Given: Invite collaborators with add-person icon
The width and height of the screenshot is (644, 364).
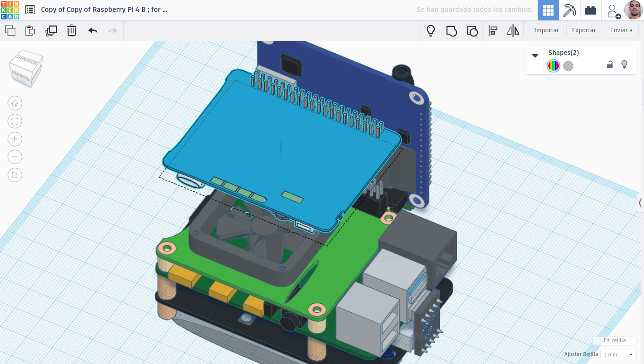Looking at the screenshot, I should coord(614,11).
